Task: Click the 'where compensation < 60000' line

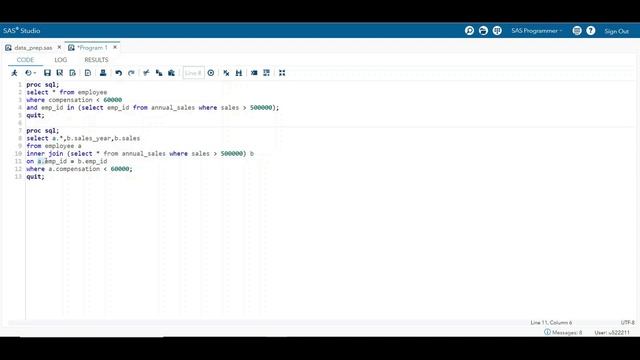Action: pos(74,100)
